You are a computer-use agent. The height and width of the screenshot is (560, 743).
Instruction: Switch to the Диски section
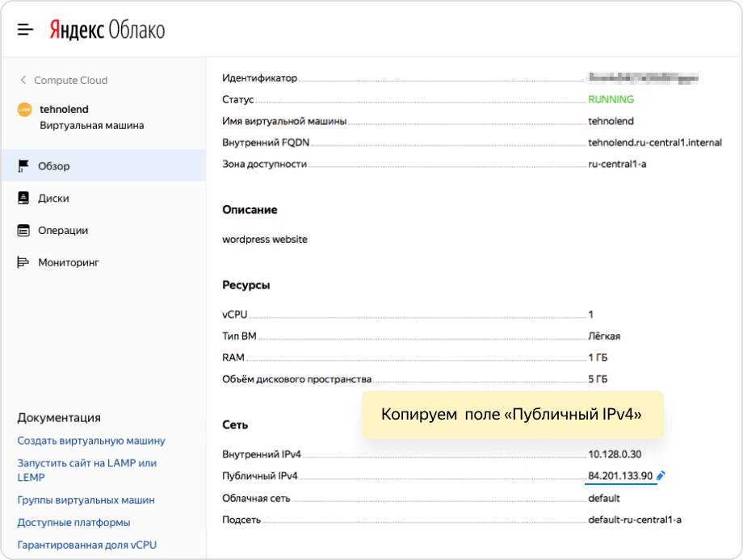click(53, 198)
